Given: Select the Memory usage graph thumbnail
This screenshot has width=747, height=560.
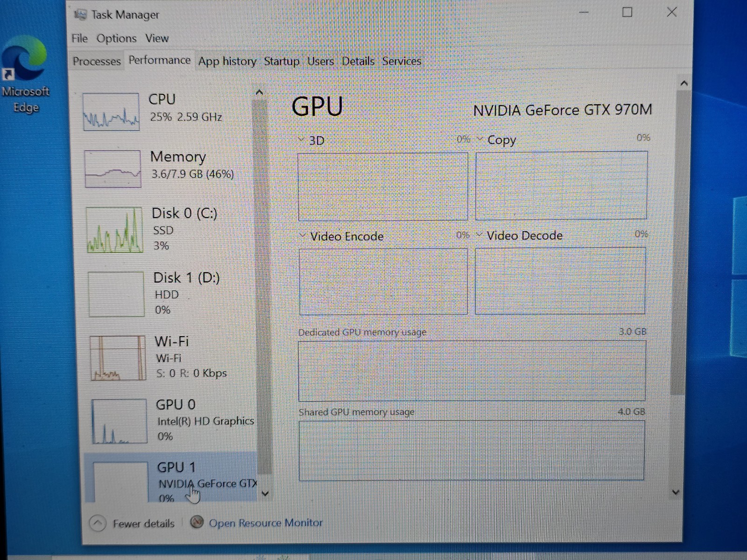Looking at the screenshot, I should point(113,168).
